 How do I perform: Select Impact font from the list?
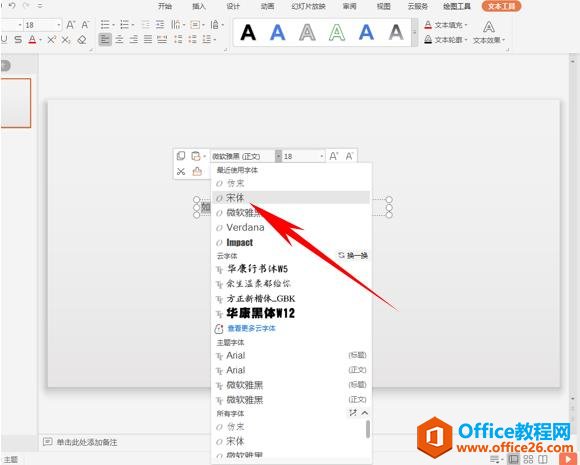291,242
